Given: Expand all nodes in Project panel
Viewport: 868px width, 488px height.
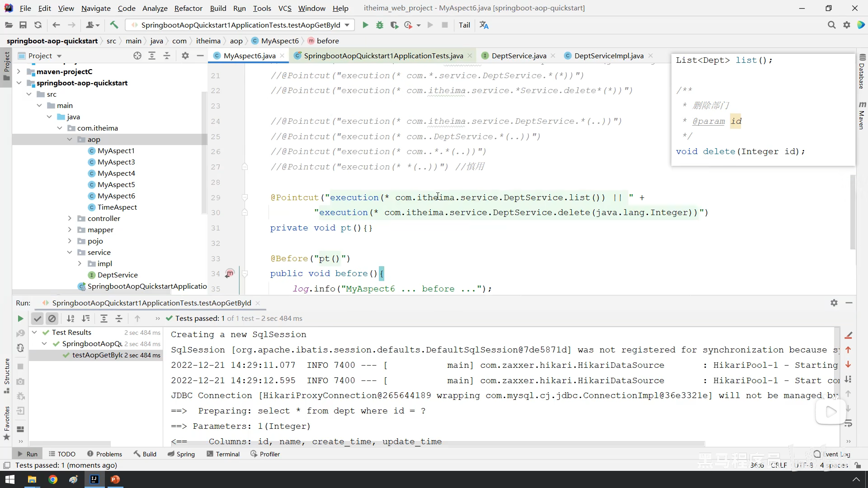Looking at the screenshot, I should pyautogui.click(x=152, y=56).
